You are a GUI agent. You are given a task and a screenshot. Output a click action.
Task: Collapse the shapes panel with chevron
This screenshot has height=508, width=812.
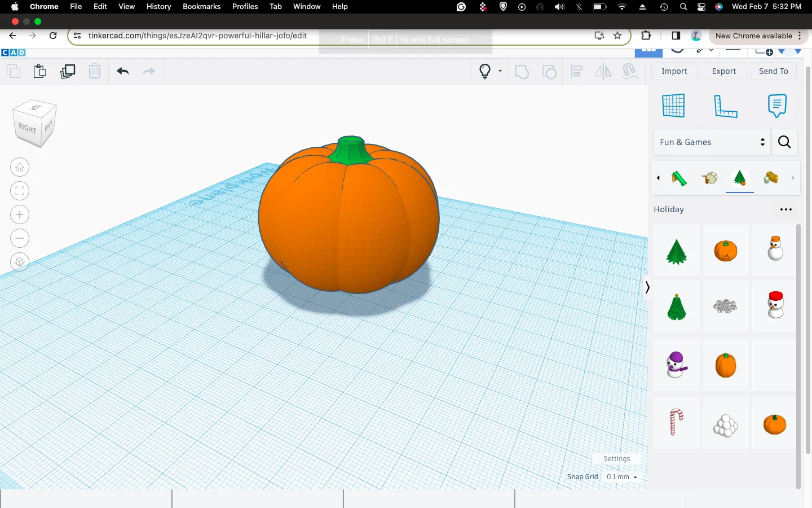647,287
